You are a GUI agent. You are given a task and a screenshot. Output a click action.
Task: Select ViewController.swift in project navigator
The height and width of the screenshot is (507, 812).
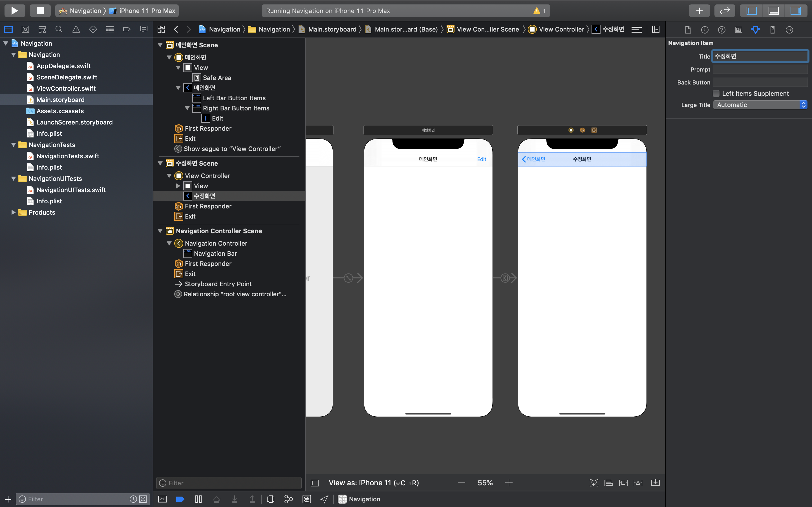(66, 88)
